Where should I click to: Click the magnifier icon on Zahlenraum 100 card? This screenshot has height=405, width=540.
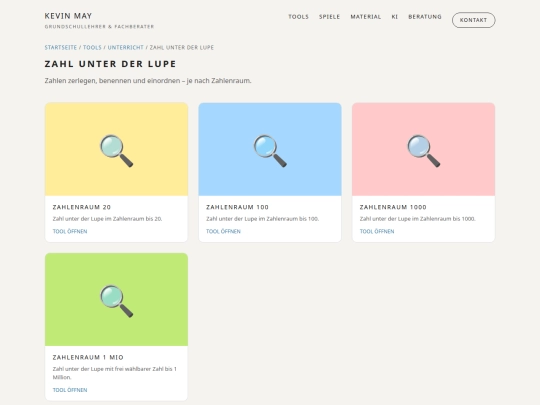[270, 150]
